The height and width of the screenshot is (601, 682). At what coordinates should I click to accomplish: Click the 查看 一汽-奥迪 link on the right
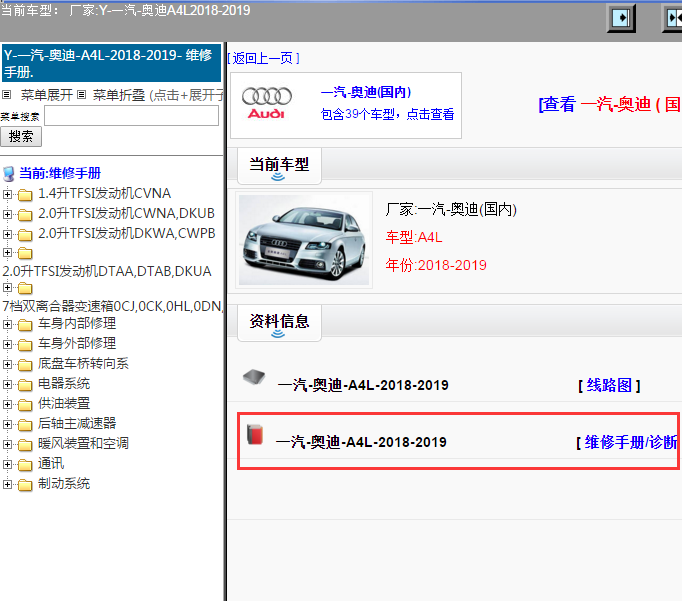pyautogui.click(x=610, y=105)
